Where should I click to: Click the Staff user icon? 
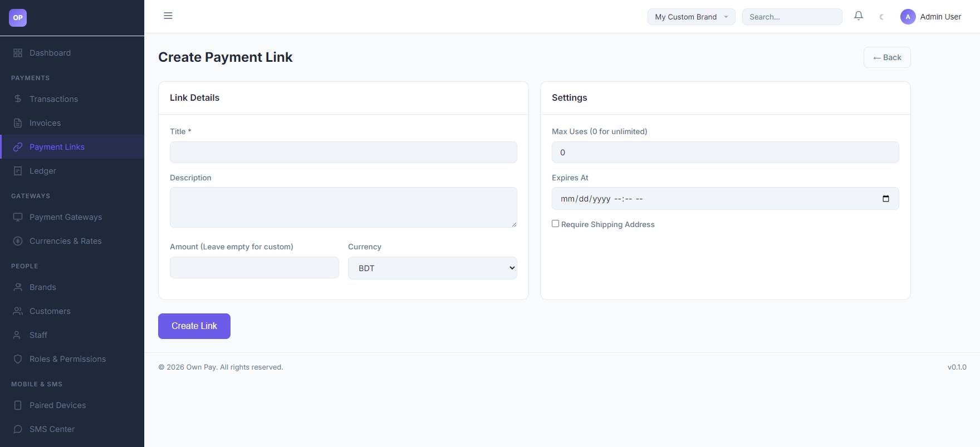[18, 335]
